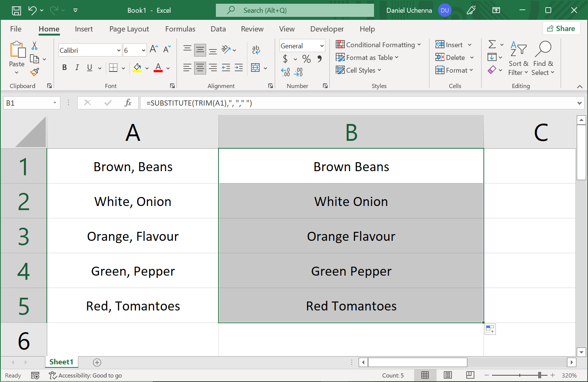This screenshot has height=382, width=588.
Task: Click the Share button
Action: (561, 28)
